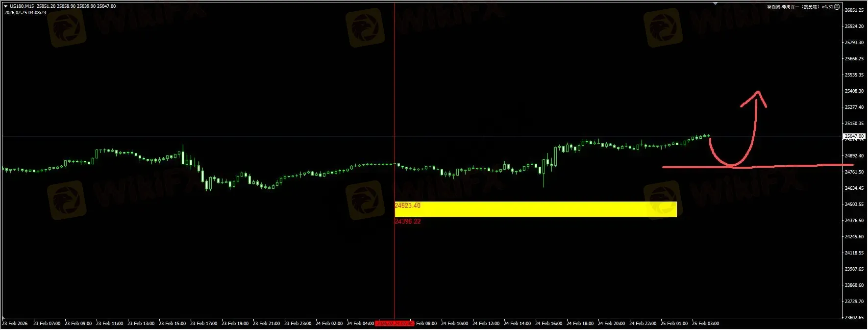
Task: Click the 26051.25 level on price scale
Action: 854,10
